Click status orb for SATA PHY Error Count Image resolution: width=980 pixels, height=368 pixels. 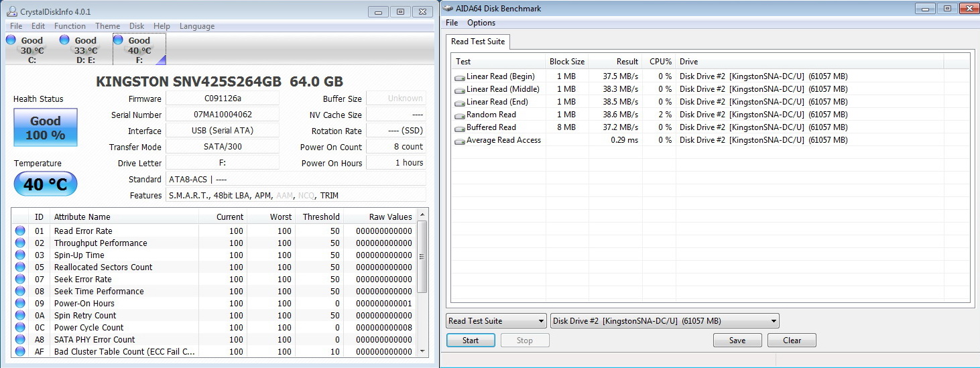(21, 339)
